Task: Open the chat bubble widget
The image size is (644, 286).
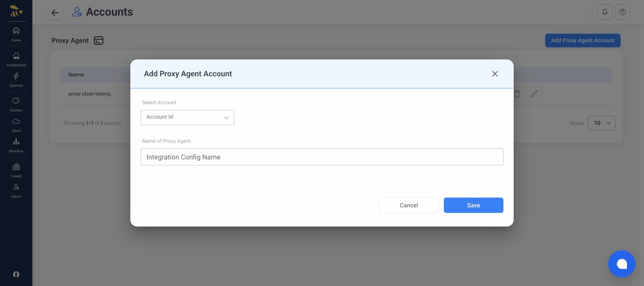Action: click(x=622, y=264)
